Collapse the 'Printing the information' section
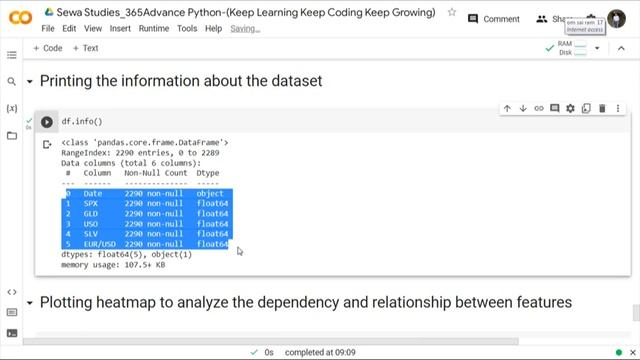 (29, 82)
